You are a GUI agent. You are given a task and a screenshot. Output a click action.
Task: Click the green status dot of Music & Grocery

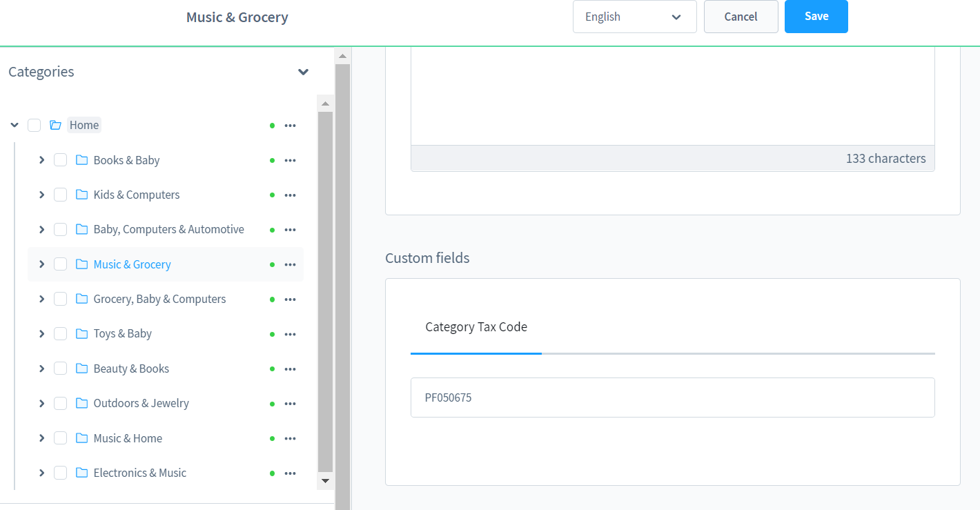coord(272,265)
